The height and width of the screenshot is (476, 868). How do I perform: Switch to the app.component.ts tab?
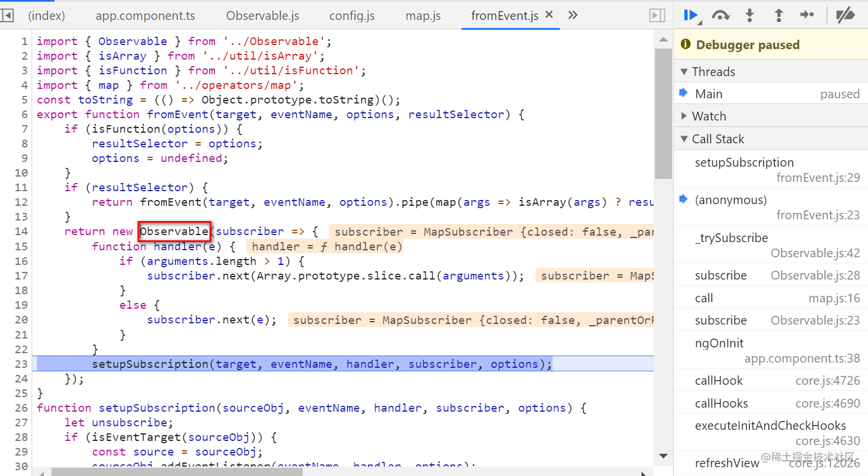[145, 15]
